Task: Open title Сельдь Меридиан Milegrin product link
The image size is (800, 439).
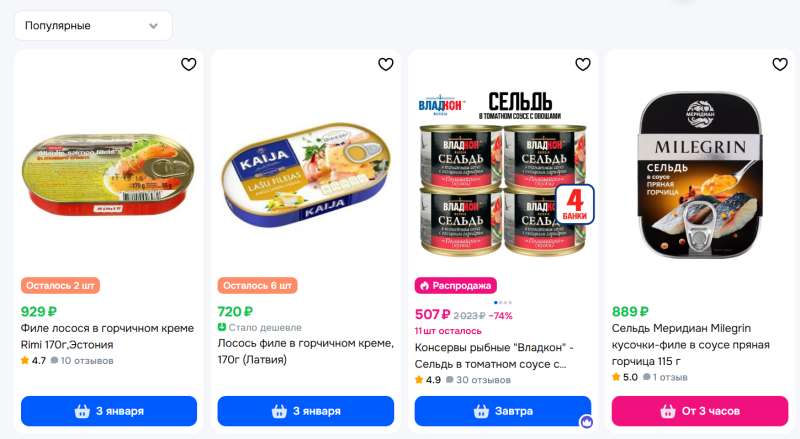Action: [690, 345]
